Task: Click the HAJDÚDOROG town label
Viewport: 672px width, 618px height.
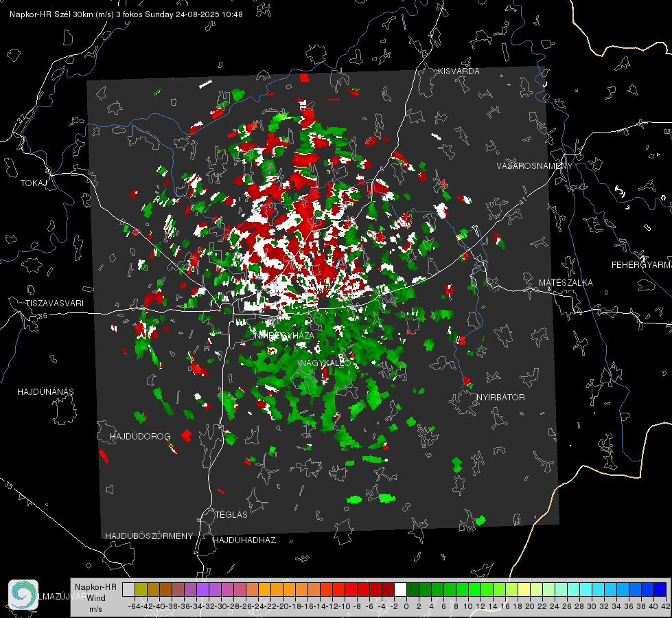Action: (x=140, y=436)
